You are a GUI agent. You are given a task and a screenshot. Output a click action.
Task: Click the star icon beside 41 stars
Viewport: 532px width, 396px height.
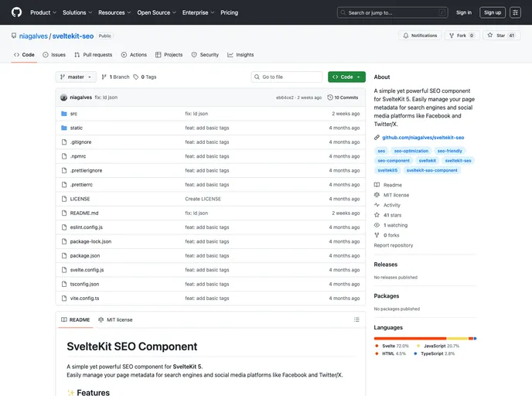coord(377,215)
